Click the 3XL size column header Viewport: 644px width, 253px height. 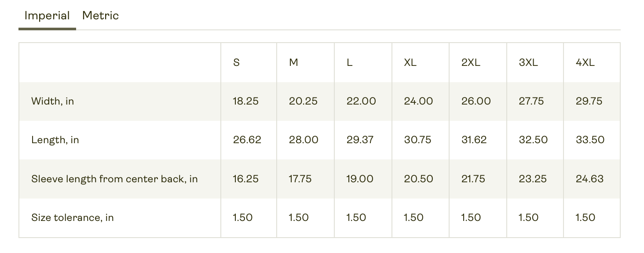pos(528,62)
